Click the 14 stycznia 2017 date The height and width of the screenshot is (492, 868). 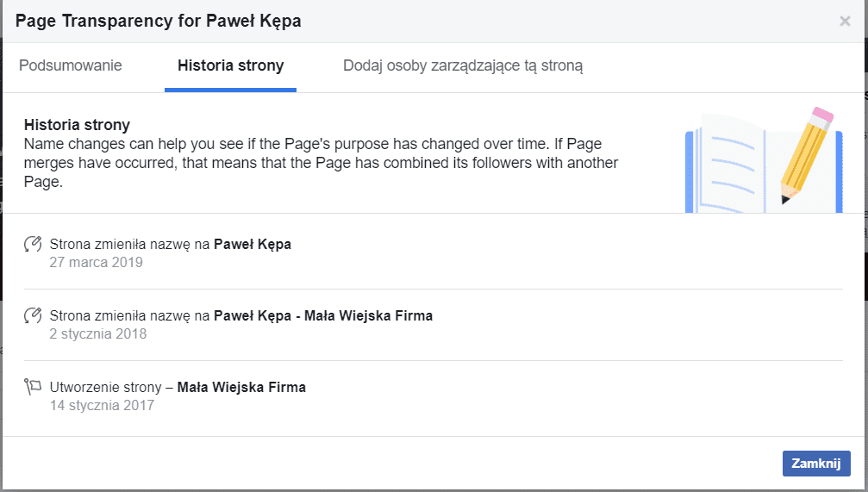102,405
